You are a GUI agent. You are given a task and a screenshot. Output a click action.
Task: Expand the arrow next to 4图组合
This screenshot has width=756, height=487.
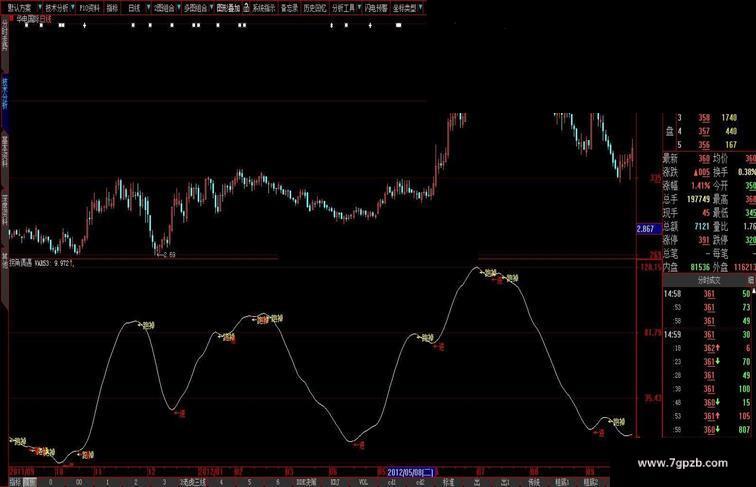(179, 8)
